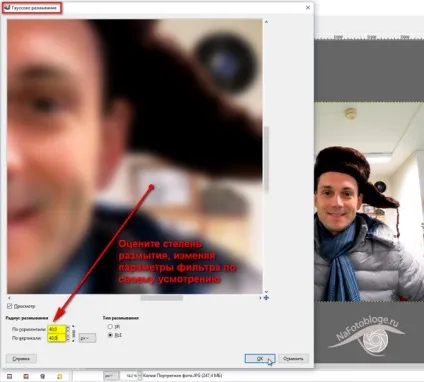The height and width of the screenshot is (382, 424).
Task: Click the file name text in status bar
Action: tap(182, 376)
